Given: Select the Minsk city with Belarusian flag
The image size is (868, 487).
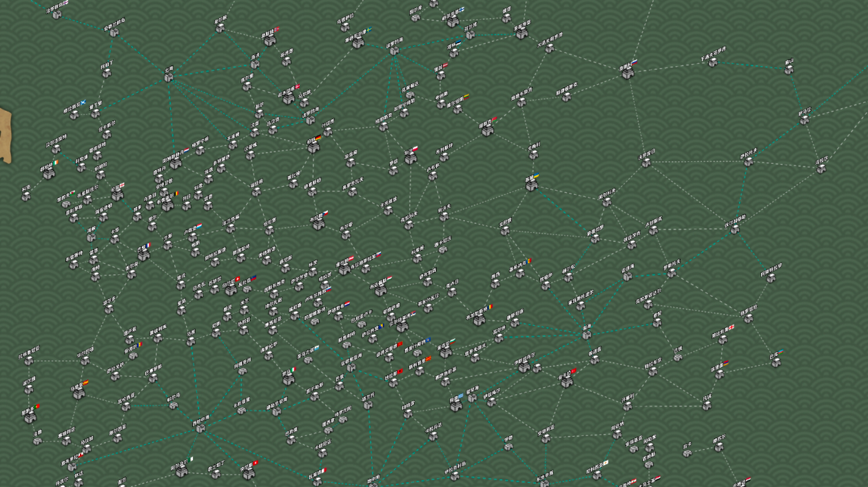Looking at the screenshot, I should pyautogui.click(x=487, y=129).
